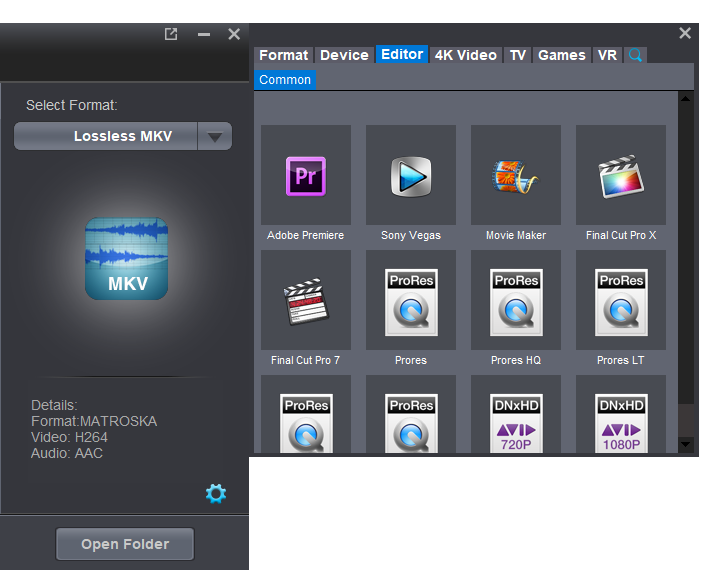
Task: Select the Adobe Premiere preset icon
Action: pos(306,175)
